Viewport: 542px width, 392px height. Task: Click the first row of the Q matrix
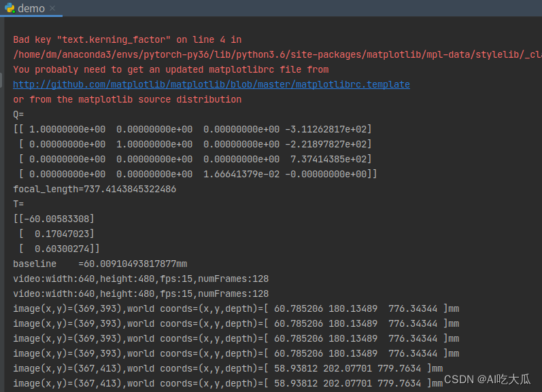pyautogui.click(x=192, y=129)
